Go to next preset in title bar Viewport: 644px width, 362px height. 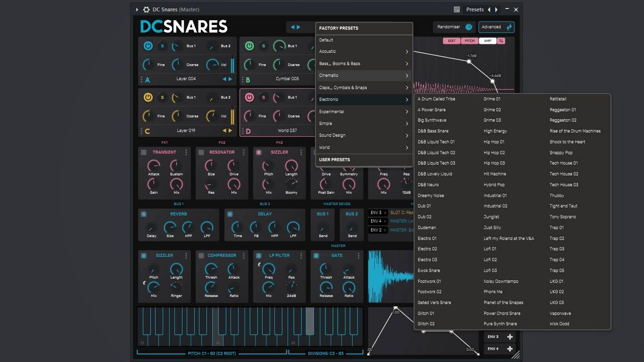496,9
